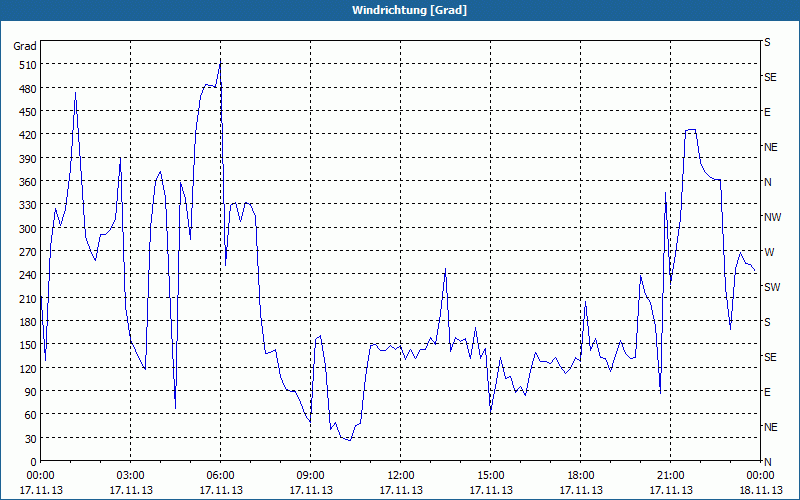Viewport: 800px width, 500px height.
Task: Pick the 420 degree axis label
Action: point(28,135)
